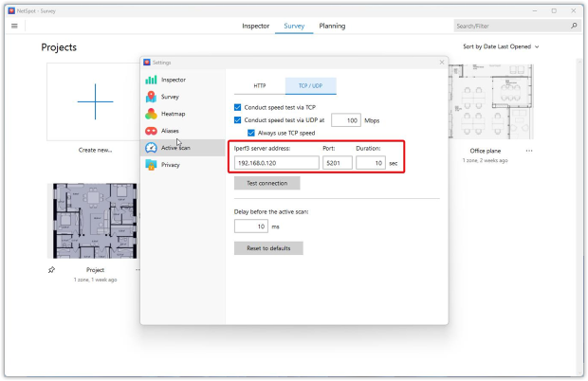Click the Office plane project name

tap(486, 151)
